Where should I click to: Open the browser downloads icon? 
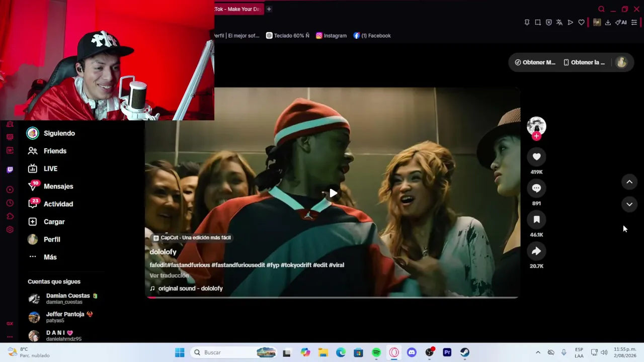coord(608,23)
